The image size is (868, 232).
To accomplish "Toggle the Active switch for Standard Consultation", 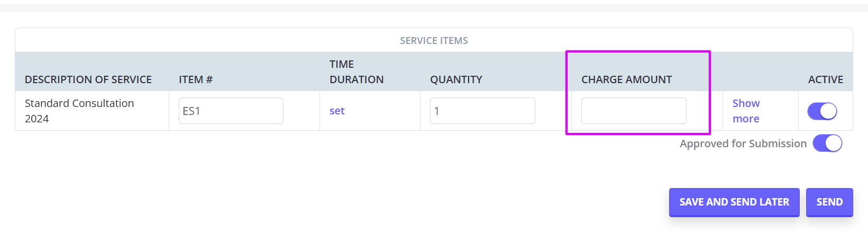I will point(822,111).
